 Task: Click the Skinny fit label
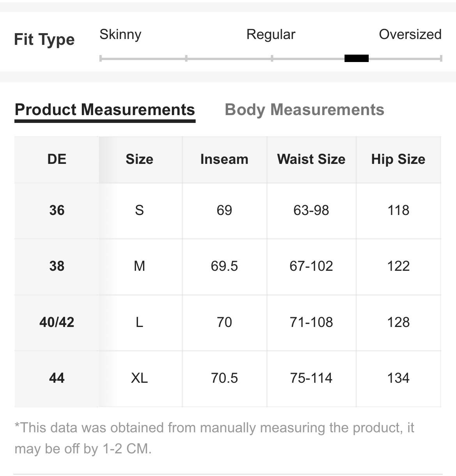pos(120,34)
